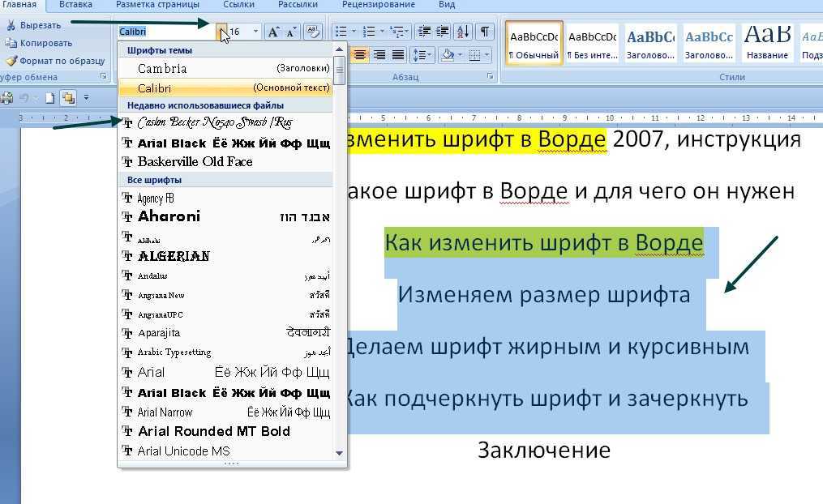Open the Clipboard (Буфер обмена) dialog launcher
This screenshot has height=504, width=823.
104,76
